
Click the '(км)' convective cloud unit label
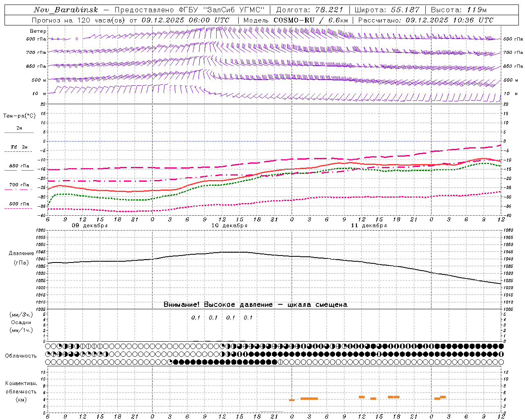[x=21, y=399]
